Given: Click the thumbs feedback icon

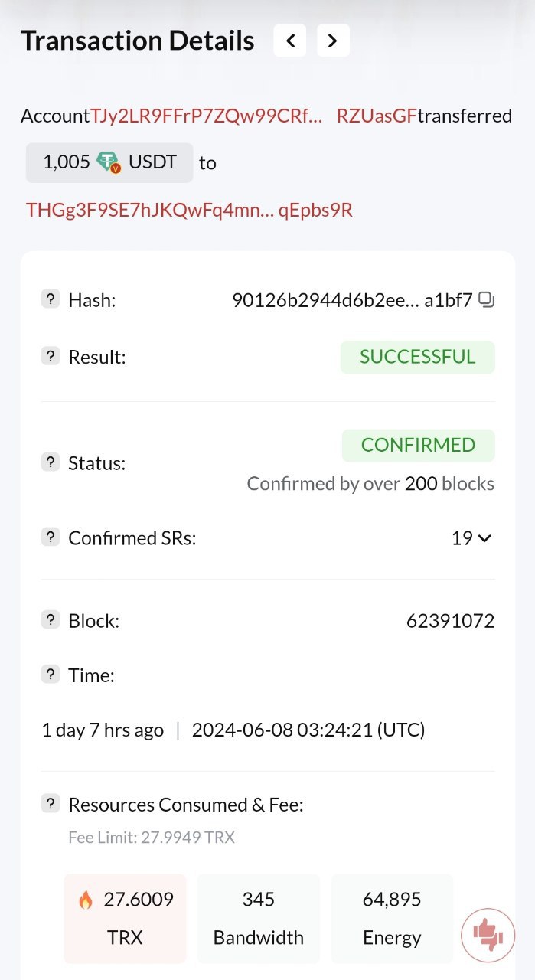Looking at the screenshot, I should (488, 934).
